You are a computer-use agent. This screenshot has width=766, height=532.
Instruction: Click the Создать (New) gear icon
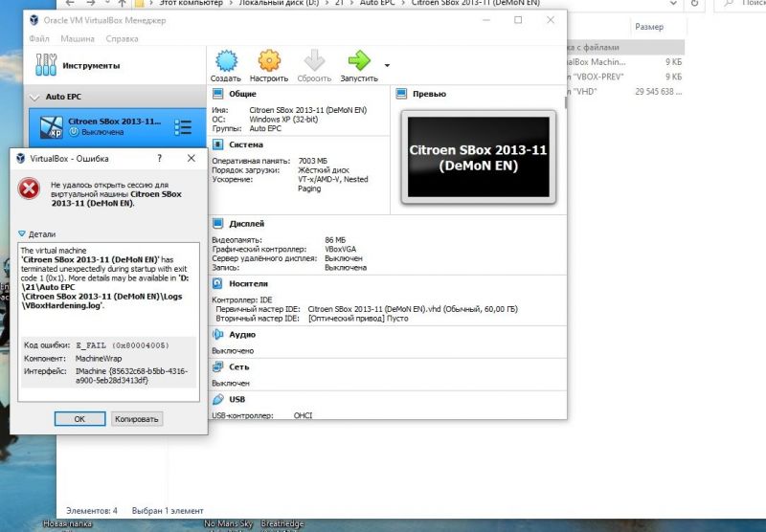(226, 61)
